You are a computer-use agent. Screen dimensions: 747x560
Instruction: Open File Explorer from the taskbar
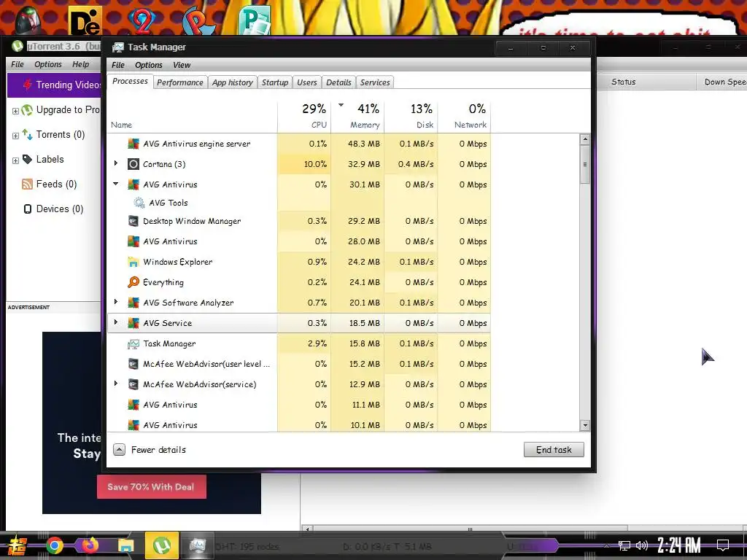[125, 545]
